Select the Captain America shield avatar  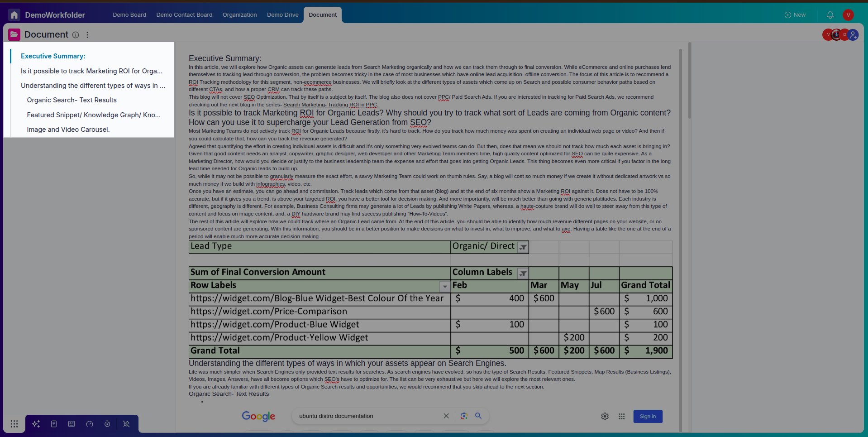click(x=836, y=34)
